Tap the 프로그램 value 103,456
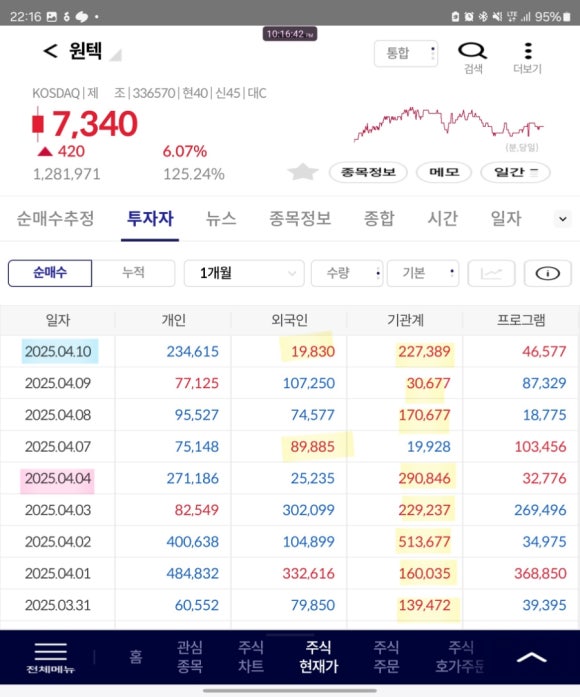This screenshot has height=697, width=580. point(540,447)
